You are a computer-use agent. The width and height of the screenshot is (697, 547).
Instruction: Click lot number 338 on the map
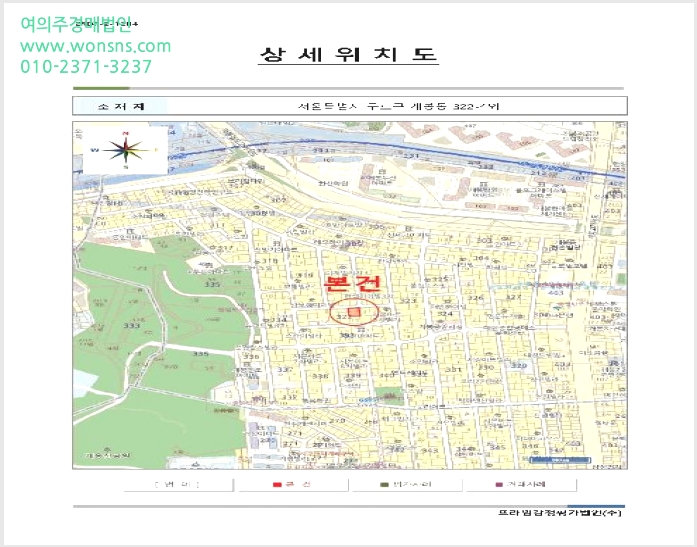(x=320, y=376)
